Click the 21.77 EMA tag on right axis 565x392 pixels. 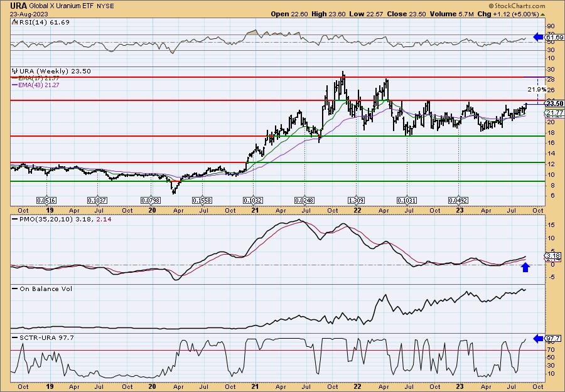(554, 113)
